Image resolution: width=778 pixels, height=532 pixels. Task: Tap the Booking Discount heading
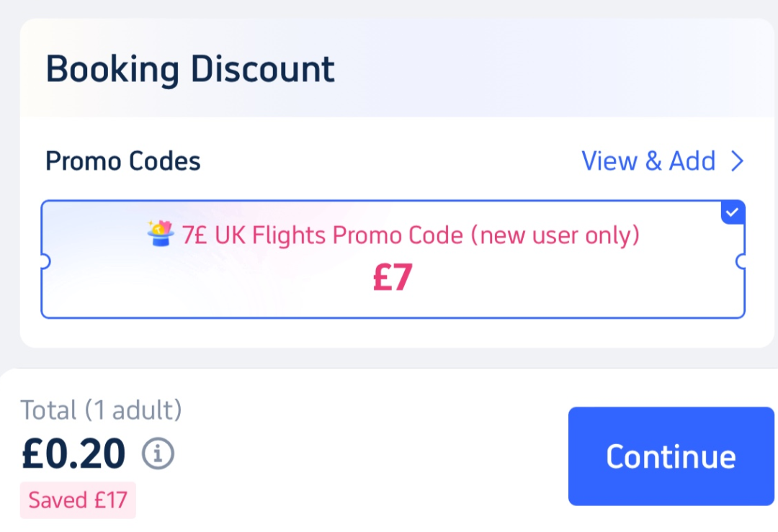tap(190, 70)
